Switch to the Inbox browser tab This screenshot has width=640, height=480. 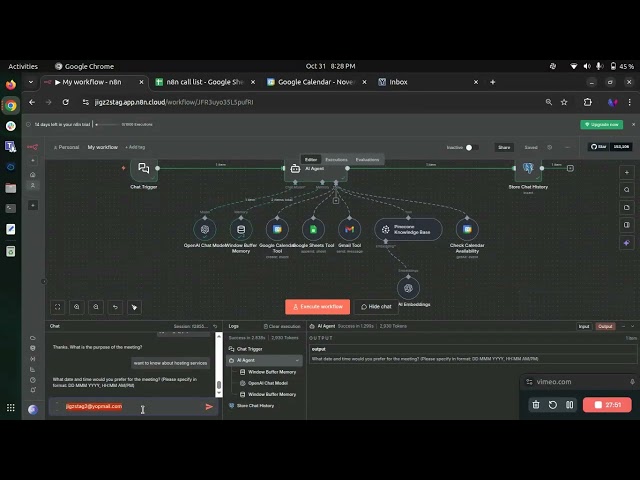click(x=427, y=82)
